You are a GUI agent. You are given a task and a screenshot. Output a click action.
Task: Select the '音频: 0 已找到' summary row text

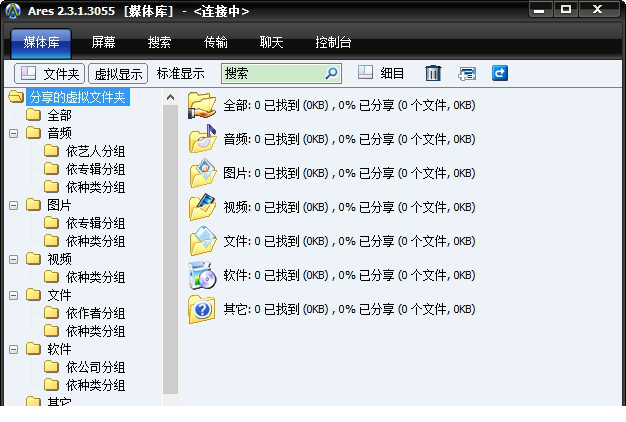pos(349,139)
